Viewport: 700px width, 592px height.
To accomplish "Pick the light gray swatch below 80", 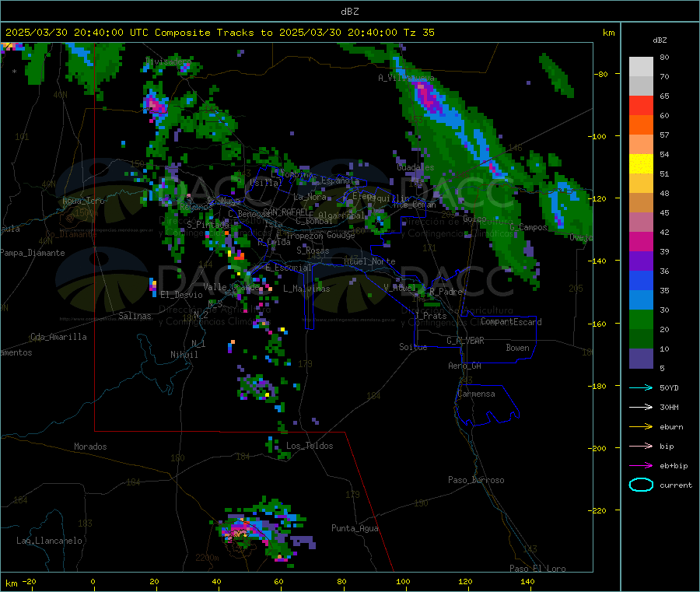I will [641, 67].
